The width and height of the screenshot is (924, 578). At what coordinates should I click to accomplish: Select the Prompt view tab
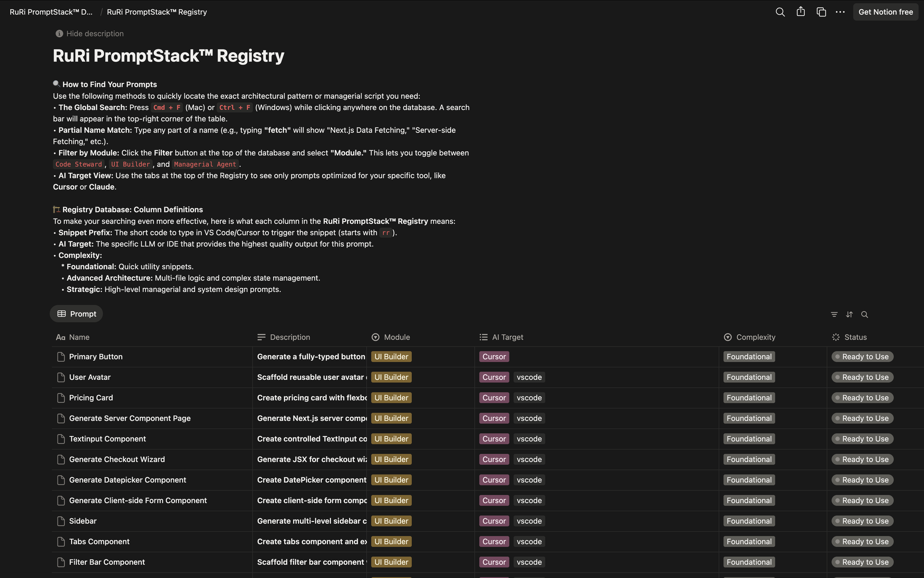77,314
